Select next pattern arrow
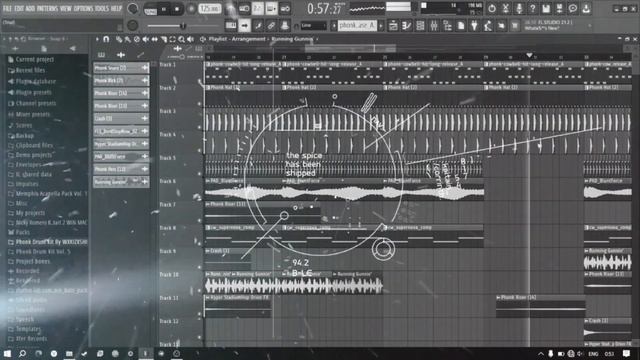Image resolution: width=640 pixels, height=360 pixels. [x=381, y=26]
